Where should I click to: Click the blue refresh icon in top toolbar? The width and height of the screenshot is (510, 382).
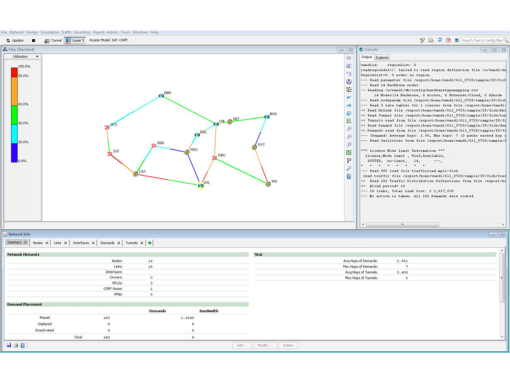point(440,40)
